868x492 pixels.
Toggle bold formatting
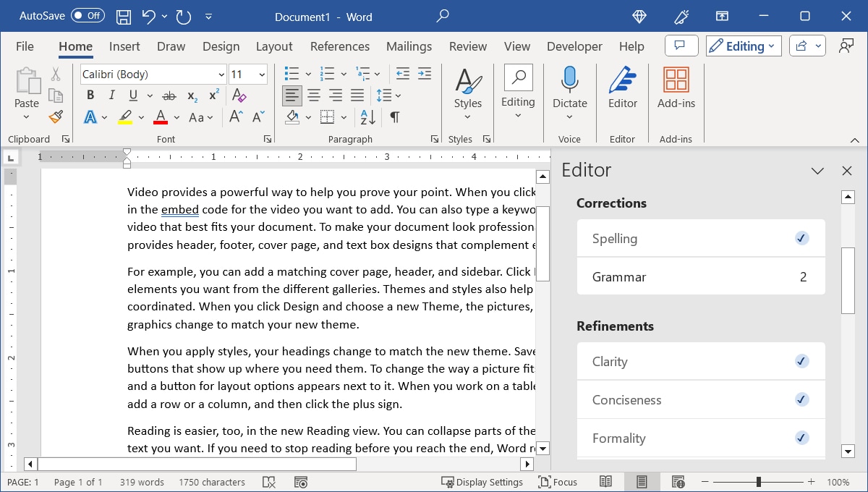point(90,95)
